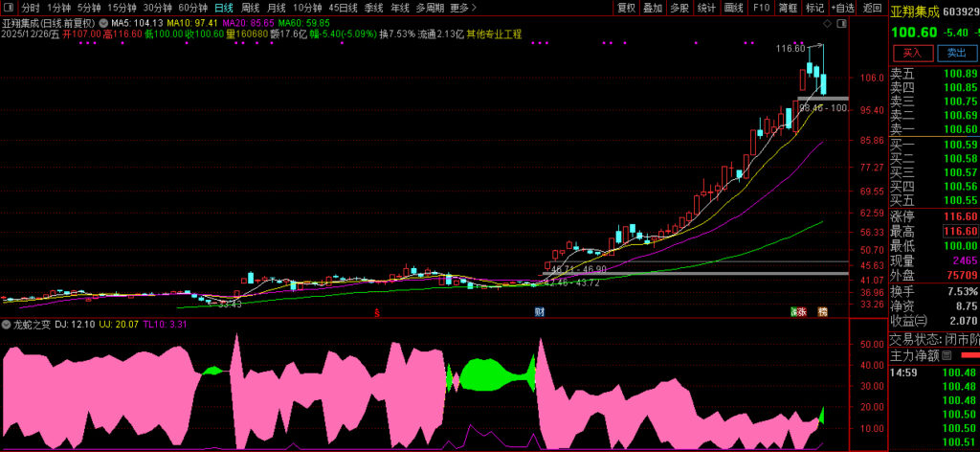The height and width of the screenshot is (452, 980).
Task: Open indicator settings arrow beside 龙蛇之变
Action: pyautogui.click(x=7, y=326)
